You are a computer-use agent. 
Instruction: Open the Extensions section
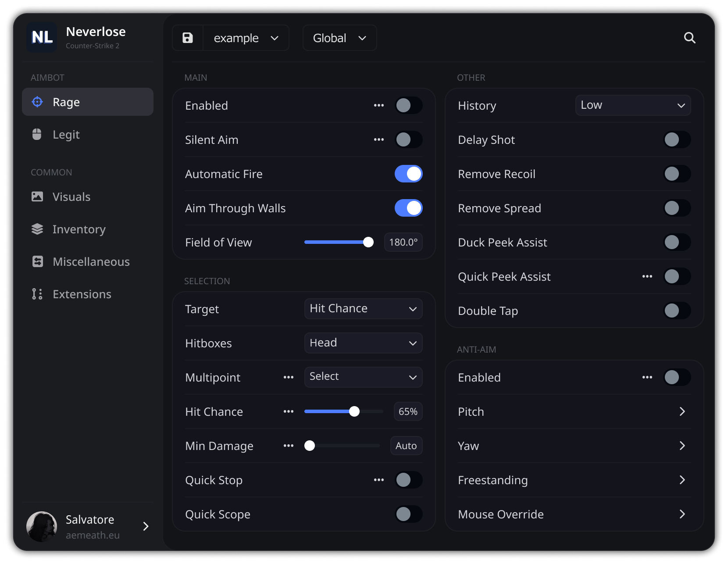click(88, 294)
